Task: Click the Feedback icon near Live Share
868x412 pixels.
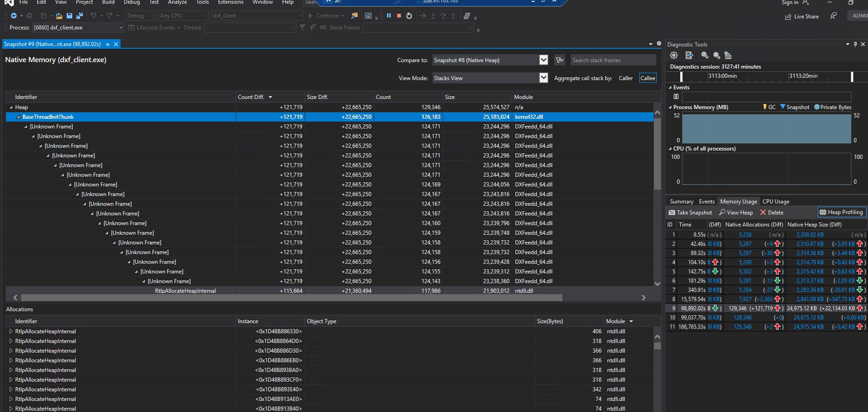Action: pyautogui.click(x=833, y=16)
